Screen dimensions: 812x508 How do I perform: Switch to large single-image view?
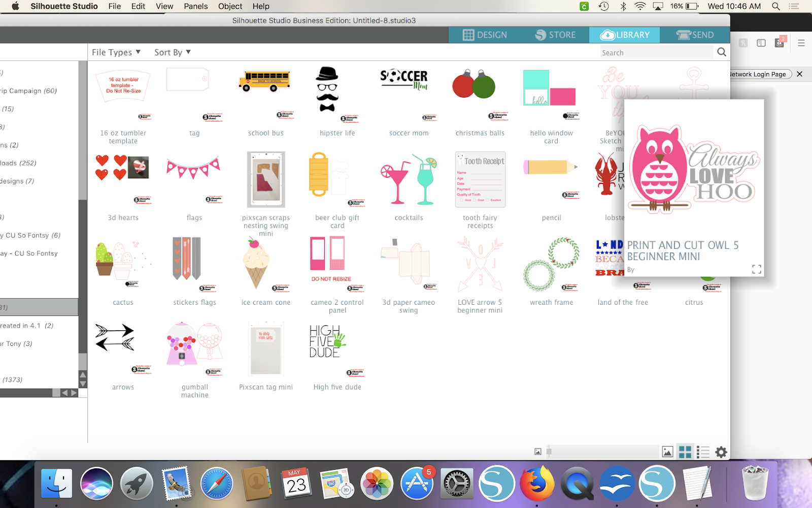[x=667, y=452]
